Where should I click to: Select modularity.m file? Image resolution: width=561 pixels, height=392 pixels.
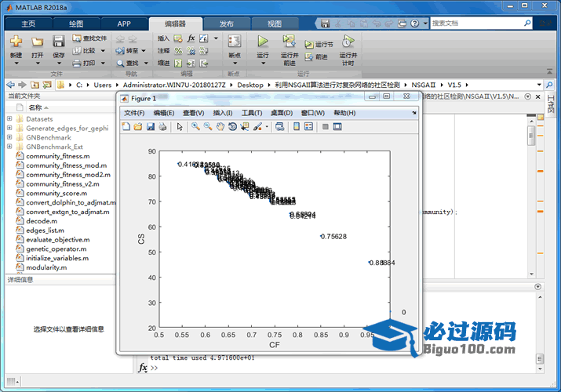(x=46, y=267)
